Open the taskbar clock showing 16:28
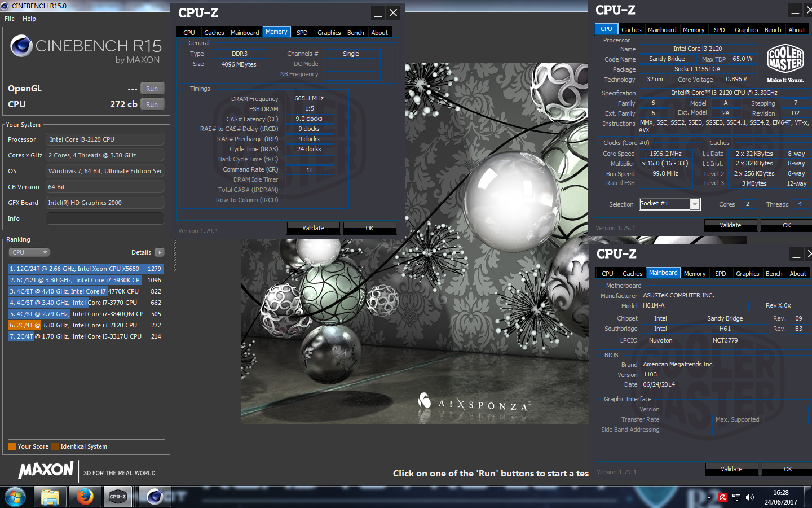The width and height of the screenshot is (812, 508). (780, 497)
